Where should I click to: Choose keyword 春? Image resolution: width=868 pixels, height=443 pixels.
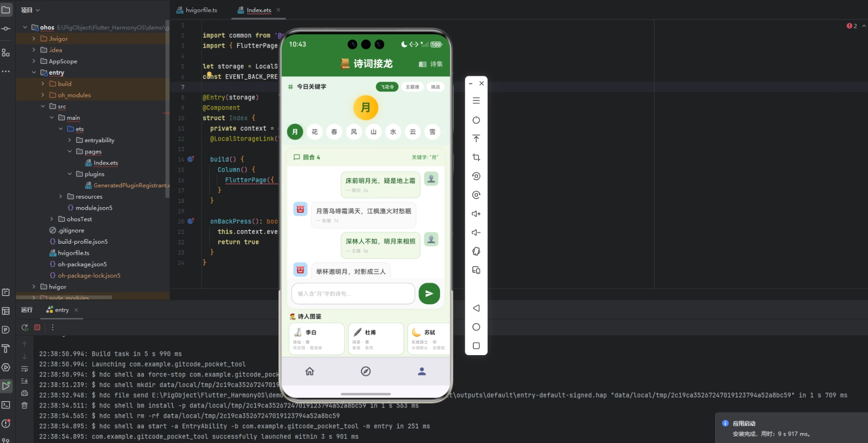pos(334,132)
